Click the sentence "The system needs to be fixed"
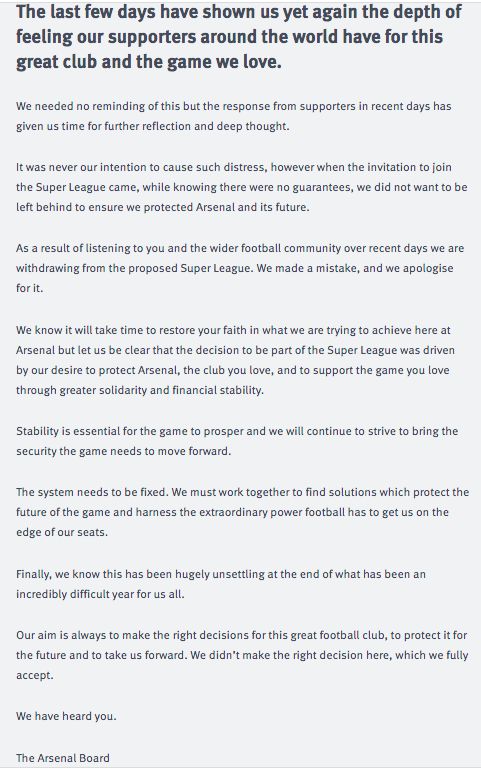Image resolution: width=481 pixels, height=769 pixels. point(92,492)
